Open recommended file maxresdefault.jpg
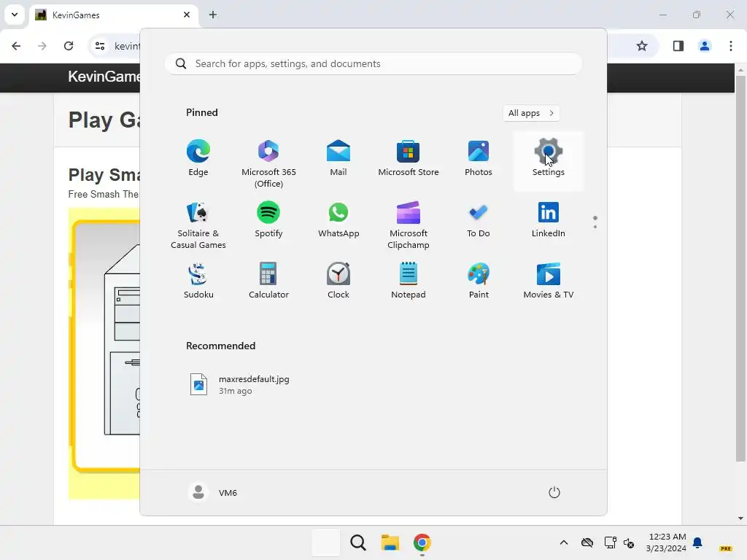Viewport: 747px width, 560px height. 241,385
